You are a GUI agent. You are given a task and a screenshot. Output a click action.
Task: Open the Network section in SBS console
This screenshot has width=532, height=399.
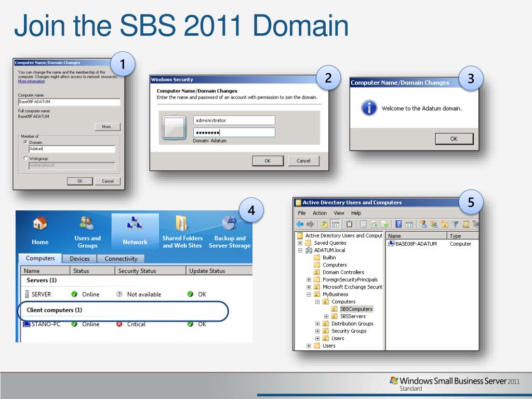135,231
